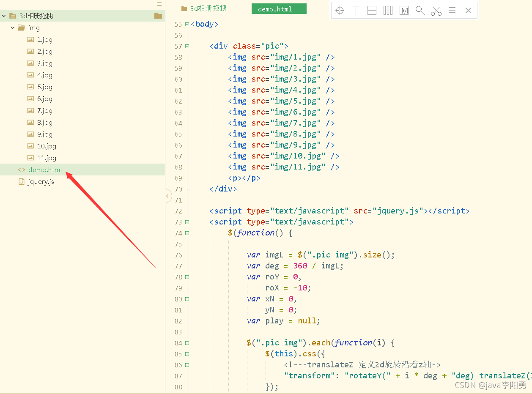
Task: Collapse the 3d相册拖拽 project tree node
Action: pyautogui.click(x=4, y=16)
